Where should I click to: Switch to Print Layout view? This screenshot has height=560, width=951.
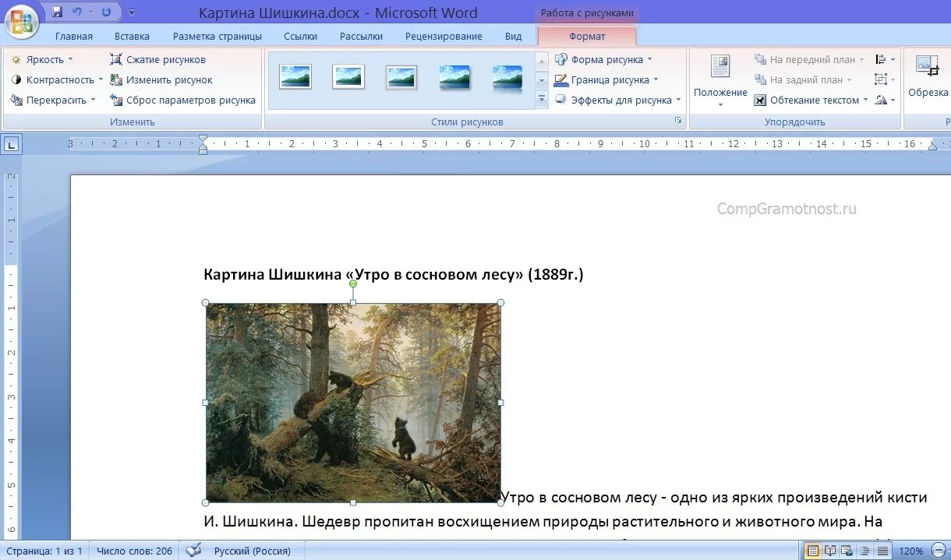813,551
